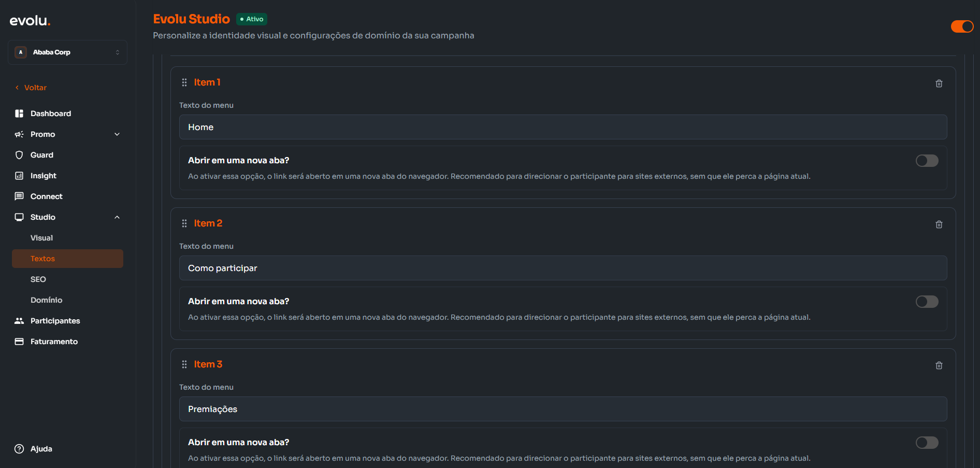The height and width of the screenshot is (468, 980).
Task: Switch off the Evolu Studio main toggle
Action: click(x=962, y=26)
